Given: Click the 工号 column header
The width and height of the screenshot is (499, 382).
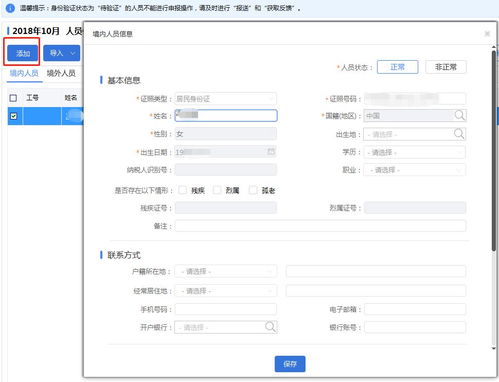Looking at the screenshot, I should (32, 98).
